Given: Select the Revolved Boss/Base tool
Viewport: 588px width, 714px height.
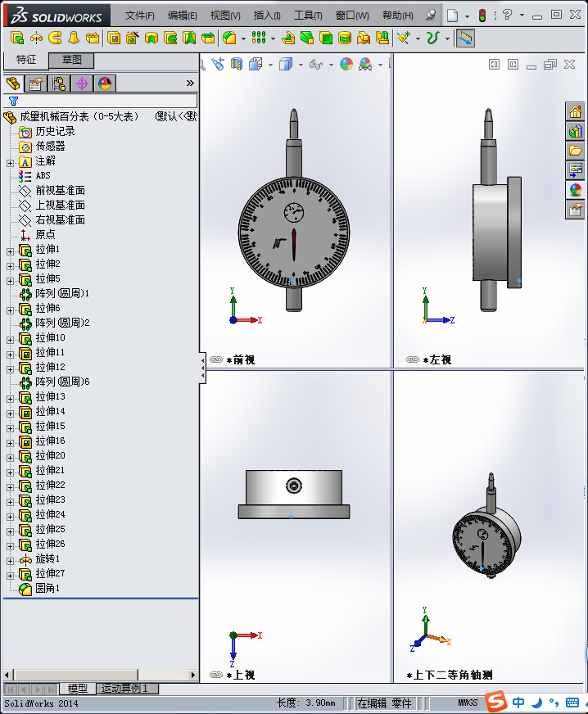Looking at the screenshot, I should 36,38.
